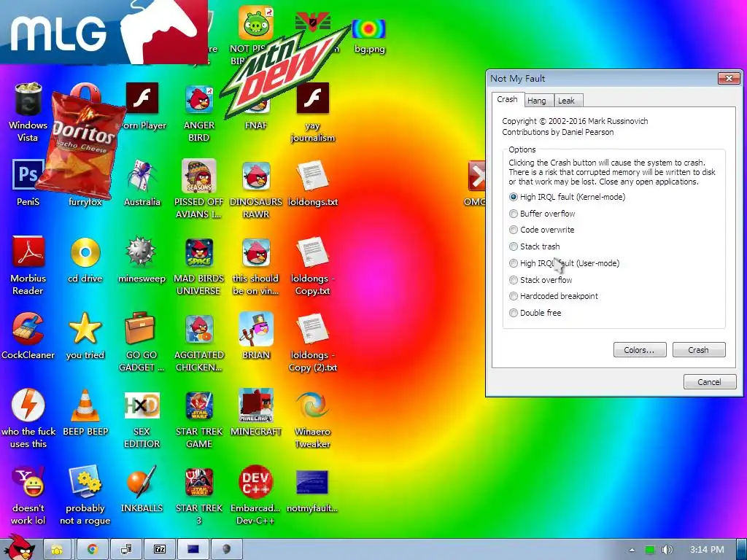Select the Stack overflow radio button
747x560 pixels.
coord(541,279)
